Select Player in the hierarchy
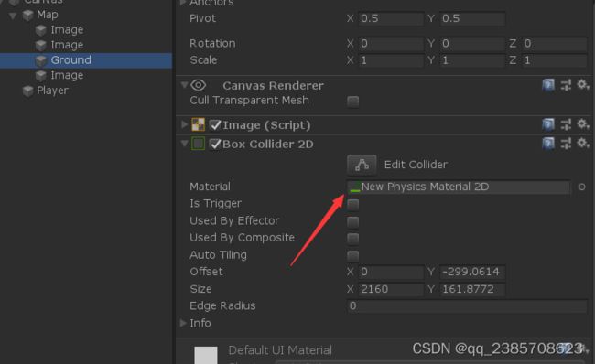This screenshot has height=364, width=595. 52,91
